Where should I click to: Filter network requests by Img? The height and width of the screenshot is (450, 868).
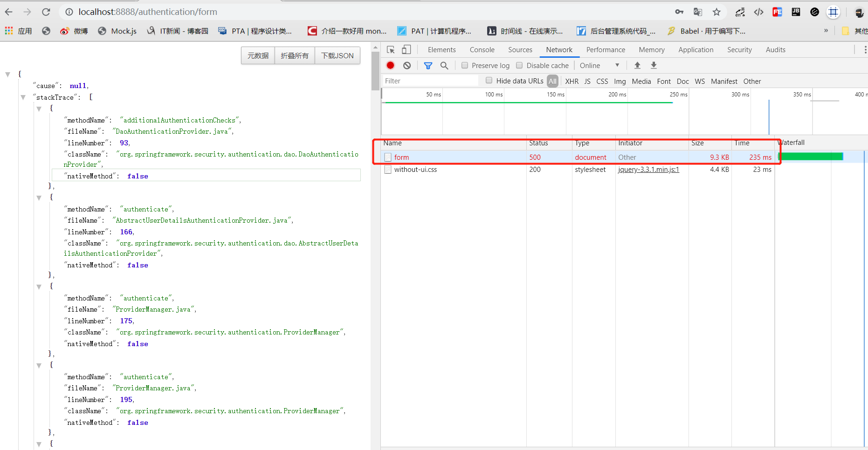620,81
